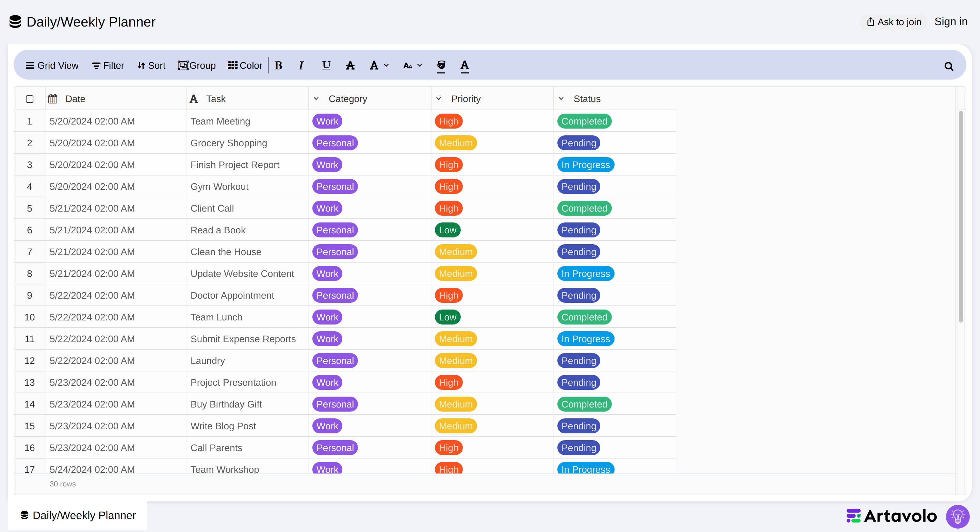Expand the Category column dropdown
This screenshot has height=532, width=980.
pos(316,99)
